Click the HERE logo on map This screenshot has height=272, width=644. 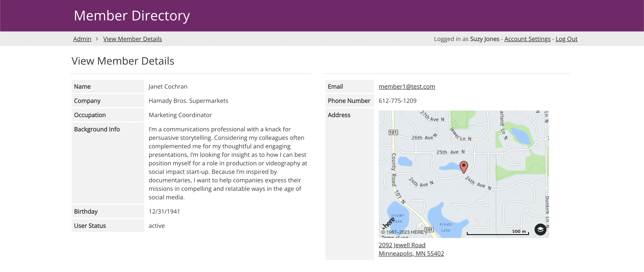coord(388,223)
